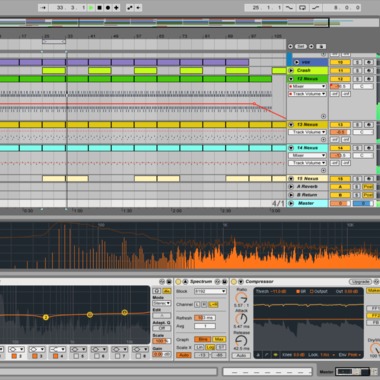The height and width of the screenshot is (380, 380).
Task: Unfold the A Reverb return track
Action: [291, 187]
